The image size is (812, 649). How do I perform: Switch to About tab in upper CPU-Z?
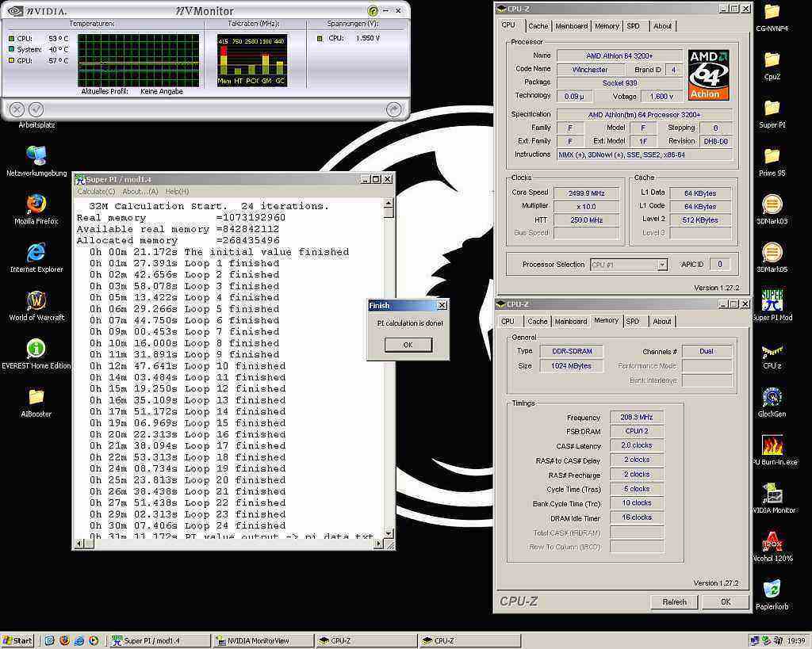coord(662,26)
